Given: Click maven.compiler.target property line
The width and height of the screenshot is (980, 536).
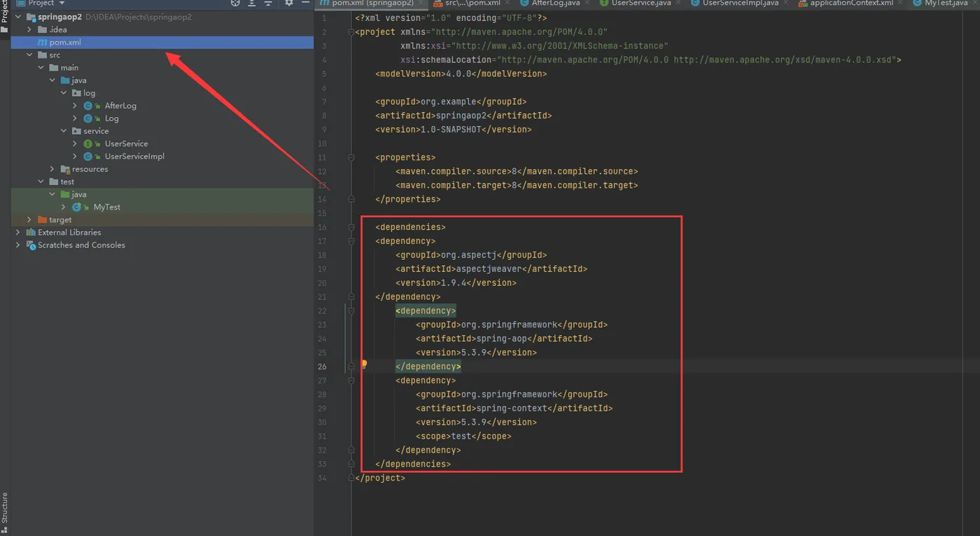Looking at the screenshot, I should click(517, 185).
